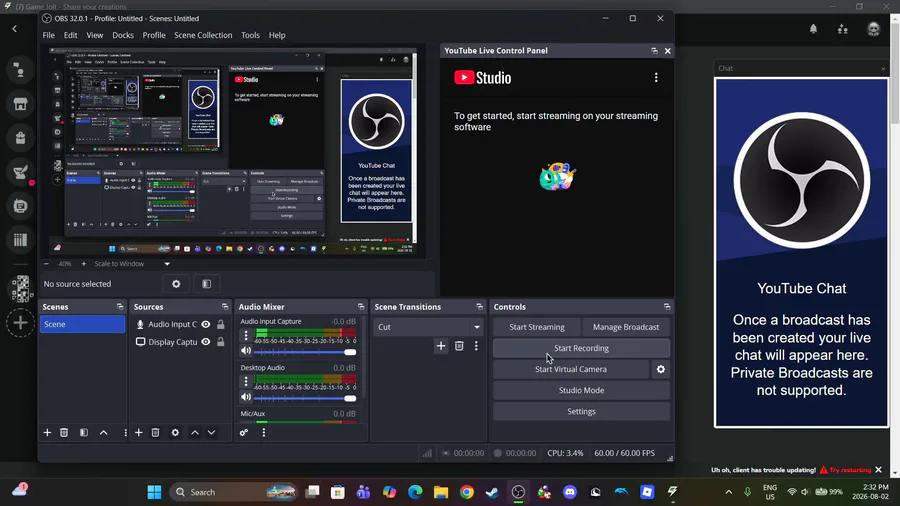Float the Scene Transitions dock panel

coord(480,307)
